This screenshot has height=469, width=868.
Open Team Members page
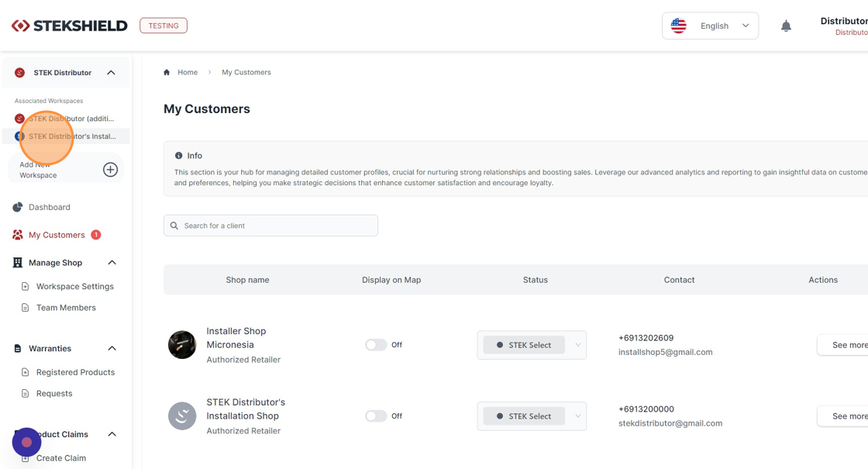pyautogui.click(x=66, y=307)
